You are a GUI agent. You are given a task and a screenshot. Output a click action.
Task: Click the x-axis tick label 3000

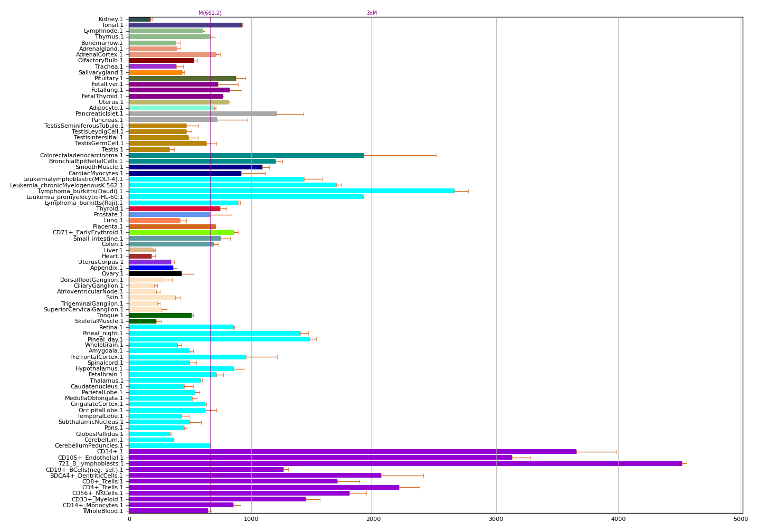pyautogui.click(x=496, y=519)
